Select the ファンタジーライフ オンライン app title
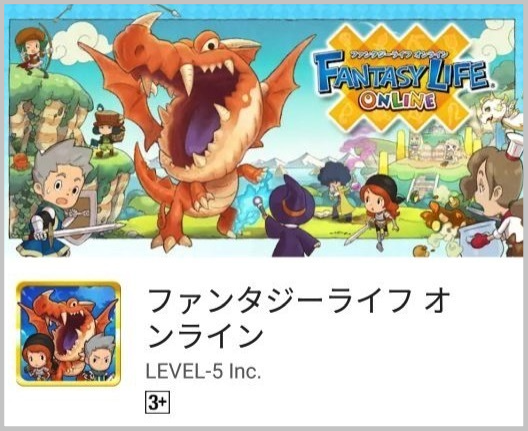This screenshot has width=528, height=431. coord(298,318)
